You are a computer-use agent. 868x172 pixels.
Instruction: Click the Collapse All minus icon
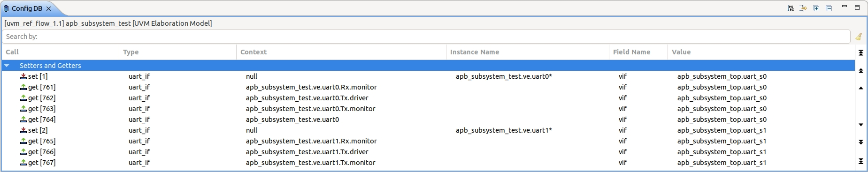(829, 8)
